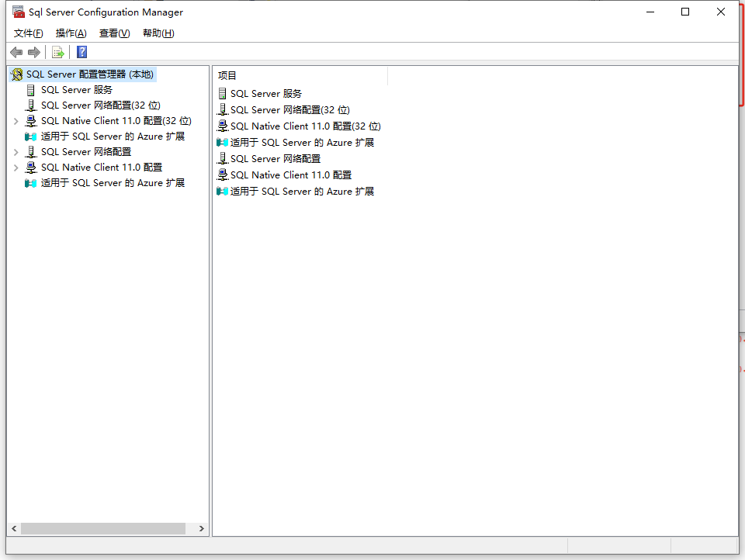
Task: Click the Back arrow toolbar icon
Action: point(16,52)
